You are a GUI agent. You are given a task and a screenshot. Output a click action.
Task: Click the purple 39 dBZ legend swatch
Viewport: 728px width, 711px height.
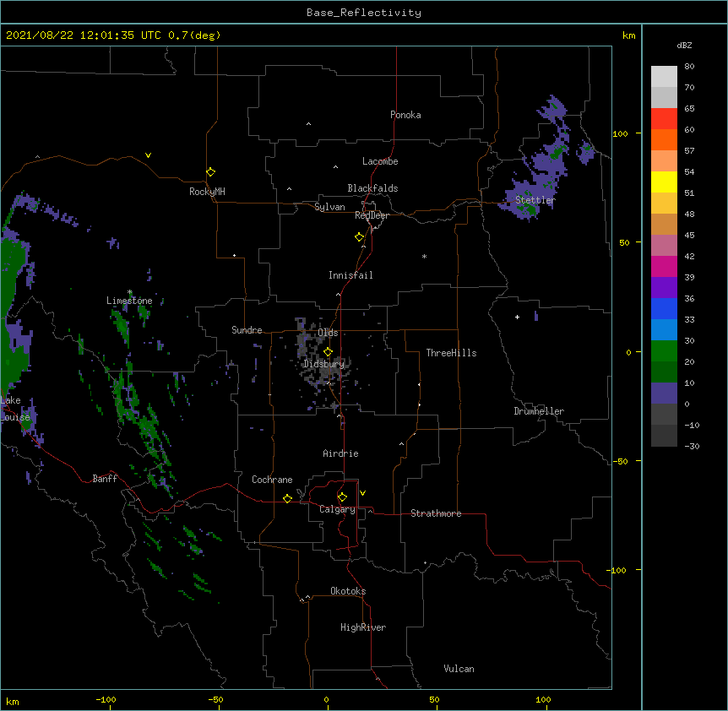(664, 287)
